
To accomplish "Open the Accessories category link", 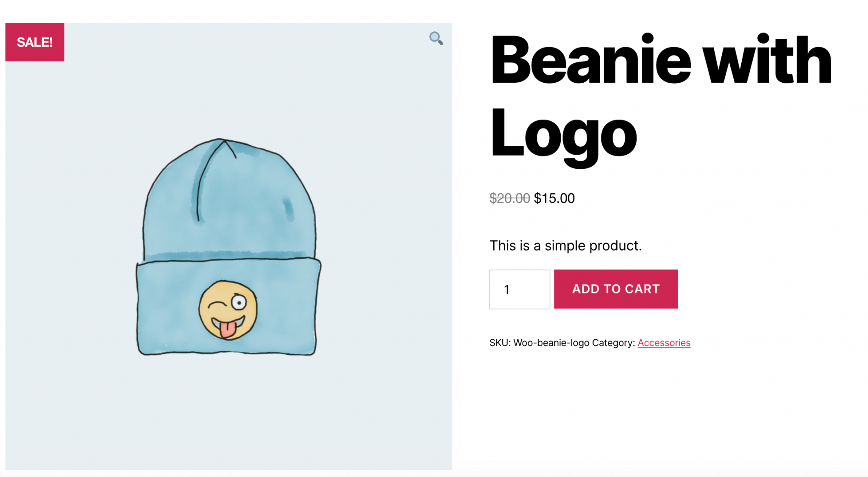I will (664, 343).
